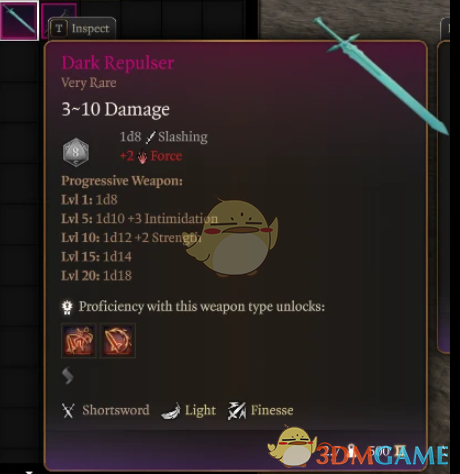The width and height of the screenshot is (460, 474).
Task: Click the Dark Repulser title text
Action: pos(118,63)
